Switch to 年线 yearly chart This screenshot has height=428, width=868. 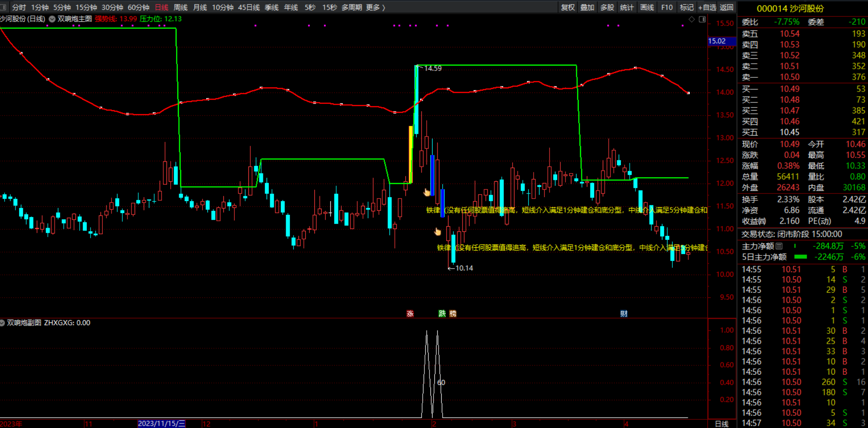coord(291,7)
